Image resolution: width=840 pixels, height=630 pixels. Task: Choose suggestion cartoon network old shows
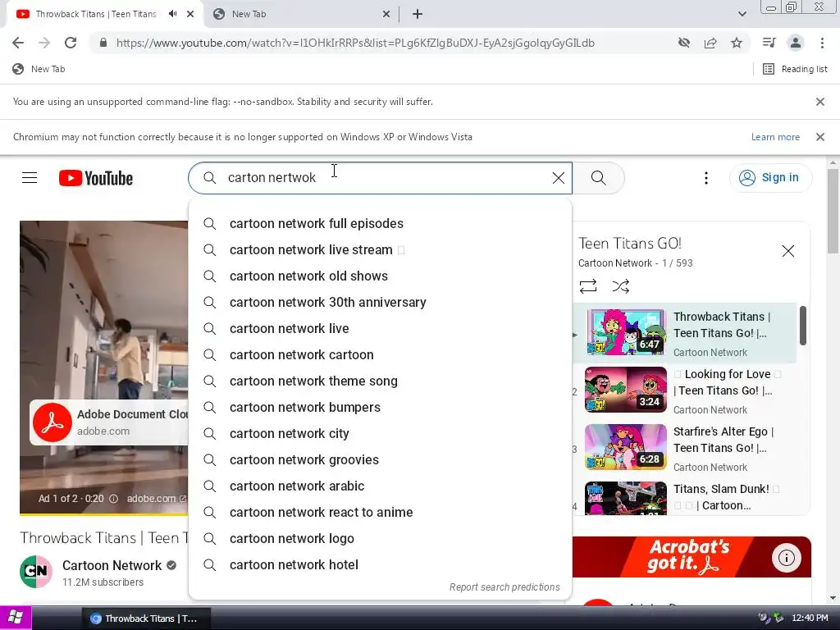point(381,276)
